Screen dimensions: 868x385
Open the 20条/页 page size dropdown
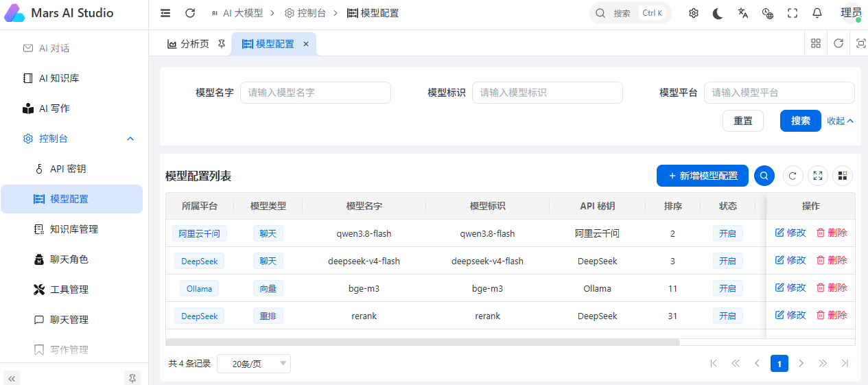[254, 364]
